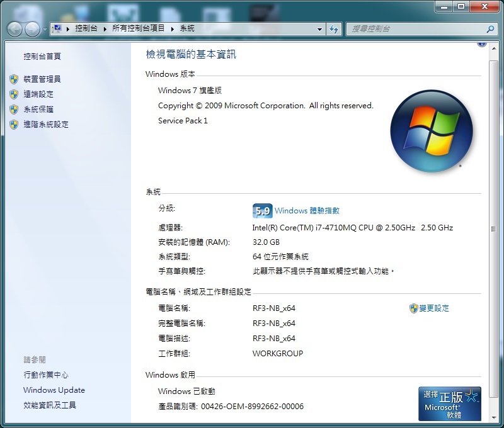
Task: Click 變更設定 link
Action: point(434,308)
